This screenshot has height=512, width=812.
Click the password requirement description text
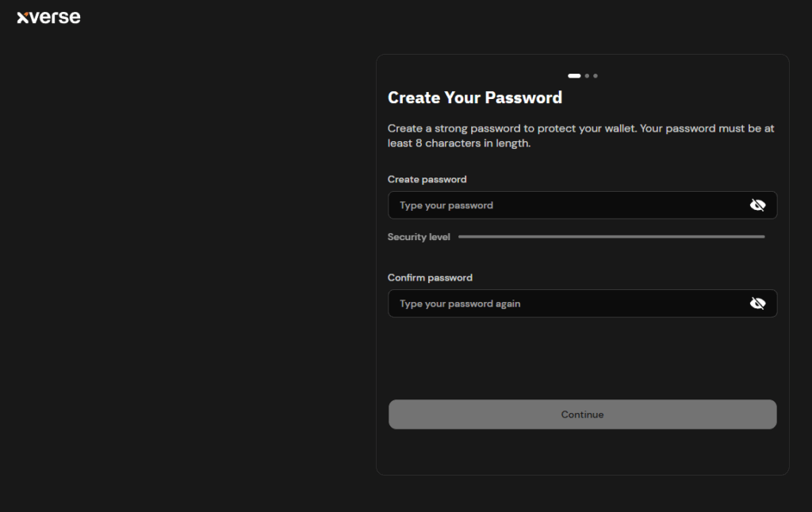pyautogui.click(x=580, y=128)
